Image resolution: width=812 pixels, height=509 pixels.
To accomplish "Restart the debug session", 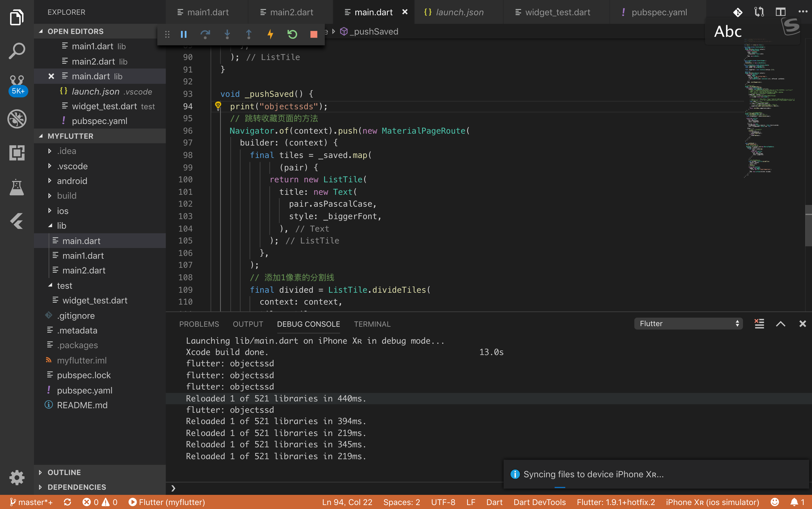I will [292, 34].
